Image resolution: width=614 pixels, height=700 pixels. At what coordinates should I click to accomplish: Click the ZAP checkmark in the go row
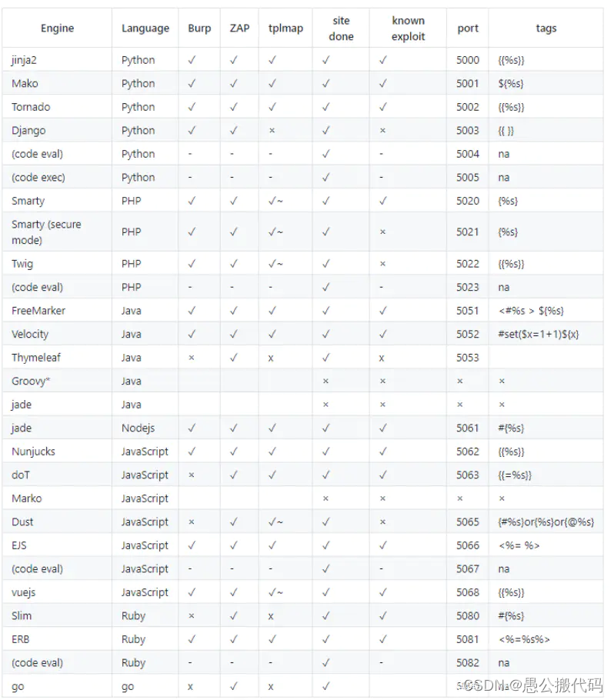tap(233, 686)
